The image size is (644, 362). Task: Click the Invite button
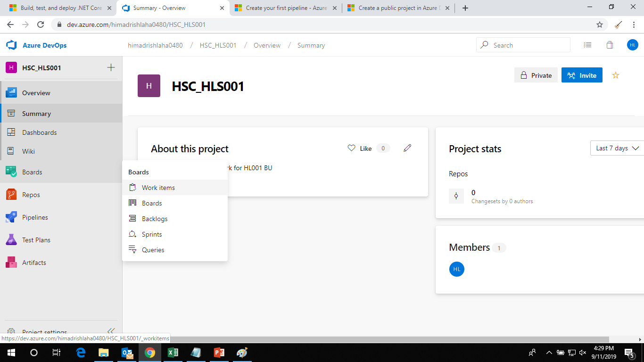[x=582, y=75]
